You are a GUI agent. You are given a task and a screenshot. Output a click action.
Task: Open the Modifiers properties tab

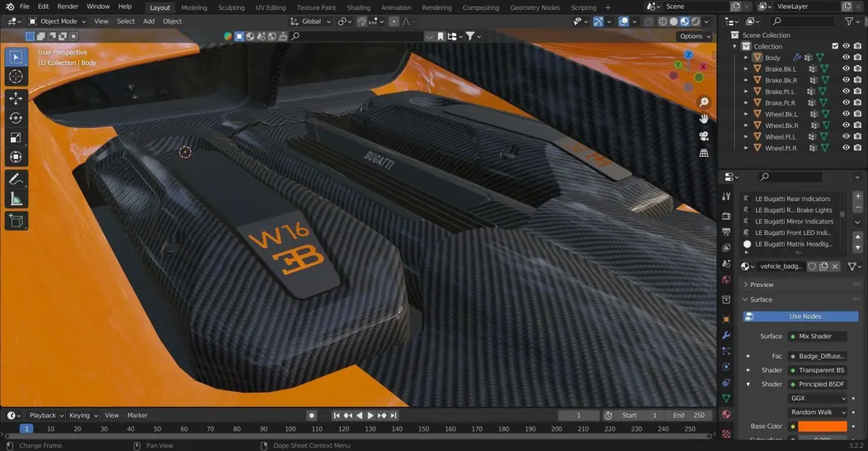[726, 335]
